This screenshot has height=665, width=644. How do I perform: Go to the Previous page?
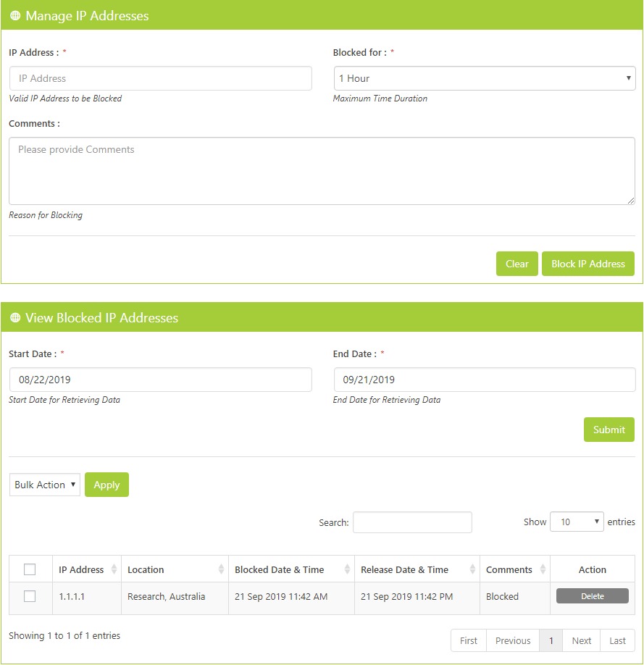[512, 640]
